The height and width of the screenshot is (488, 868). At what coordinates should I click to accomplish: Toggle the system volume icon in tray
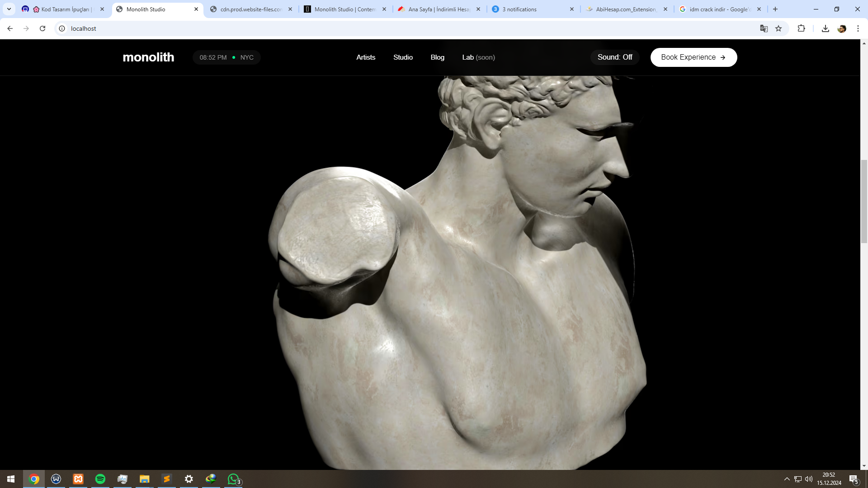809,479
